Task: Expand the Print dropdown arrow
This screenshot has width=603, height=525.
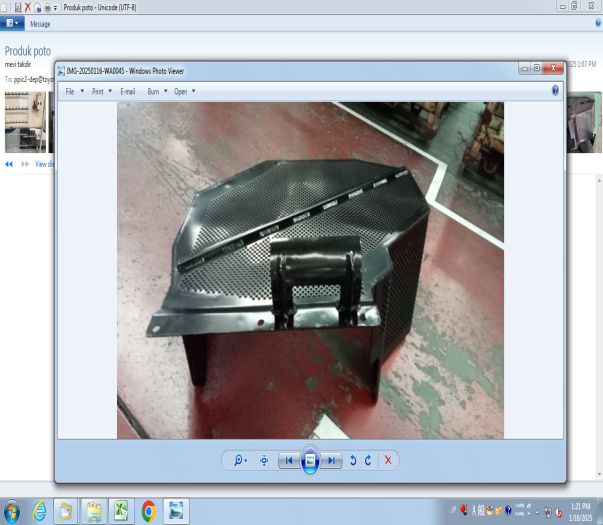Action: (110, 91)
